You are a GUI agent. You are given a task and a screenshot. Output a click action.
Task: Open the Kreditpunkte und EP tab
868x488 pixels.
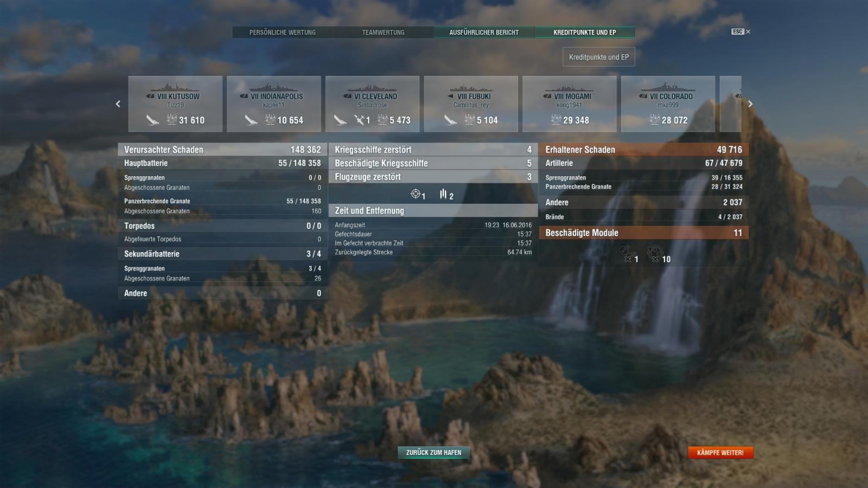click(x=585, y=33)
